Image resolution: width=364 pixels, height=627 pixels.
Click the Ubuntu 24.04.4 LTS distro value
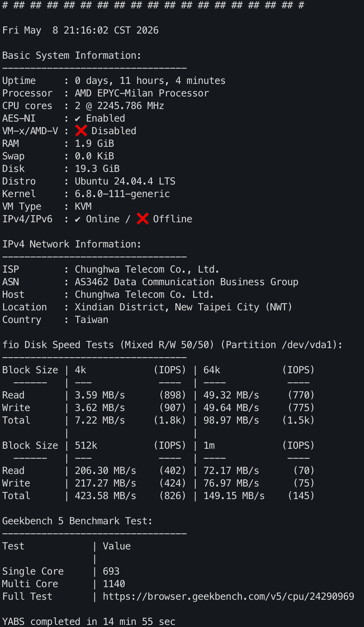(125, 181)
